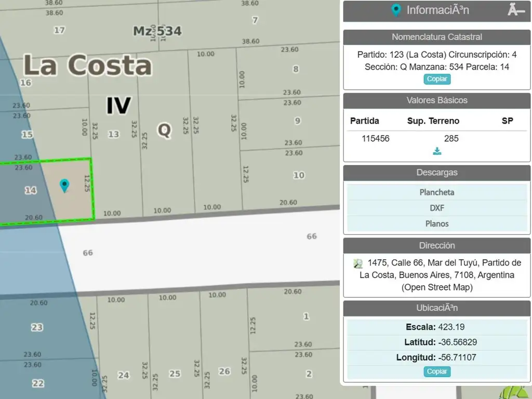Click the location pin icon in Información header
The image size is (532, 399).
(396, 10)
